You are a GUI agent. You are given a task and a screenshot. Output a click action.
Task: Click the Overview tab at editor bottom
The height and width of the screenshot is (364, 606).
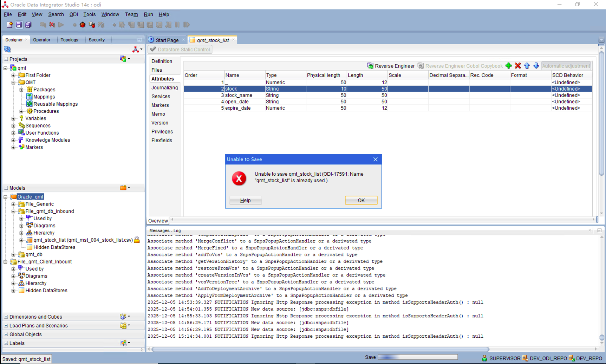[x=158, y=221]
